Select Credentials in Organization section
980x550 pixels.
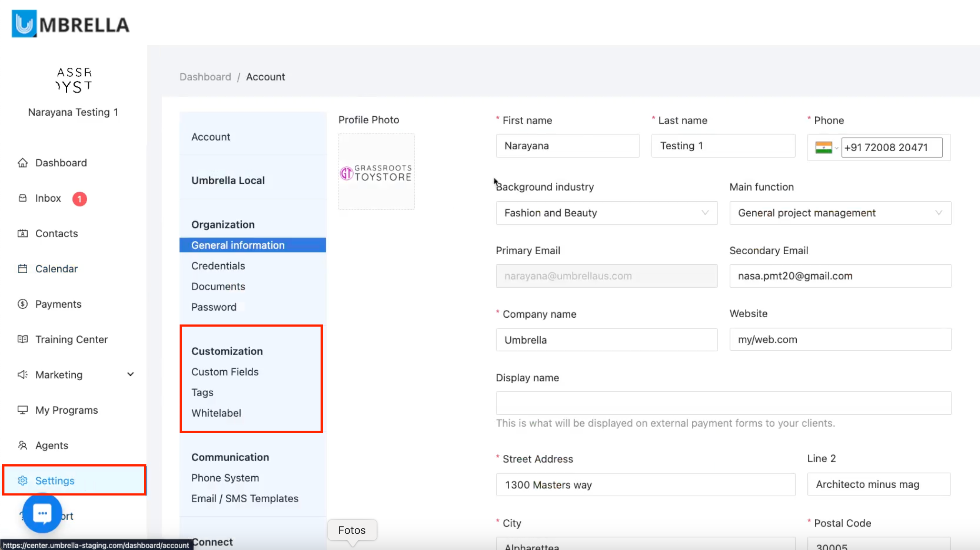[218, 266]
